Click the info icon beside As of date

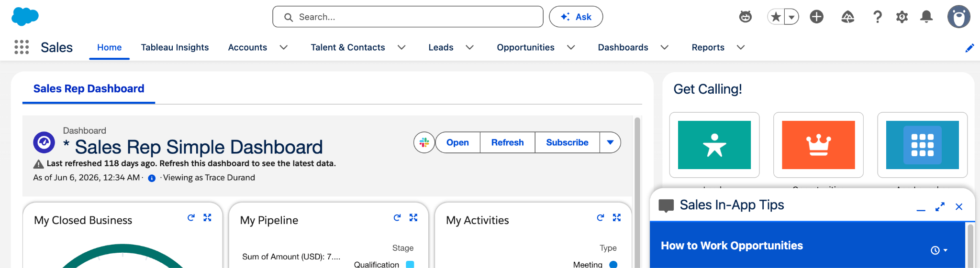tap(152, 178)
